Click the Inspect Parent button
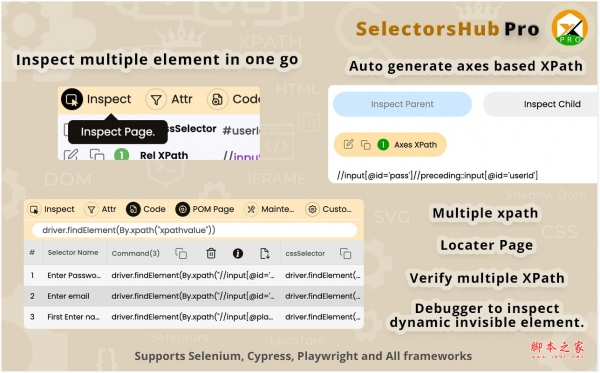The width and height of the screenshot is (600, 373). pos(402,104)
